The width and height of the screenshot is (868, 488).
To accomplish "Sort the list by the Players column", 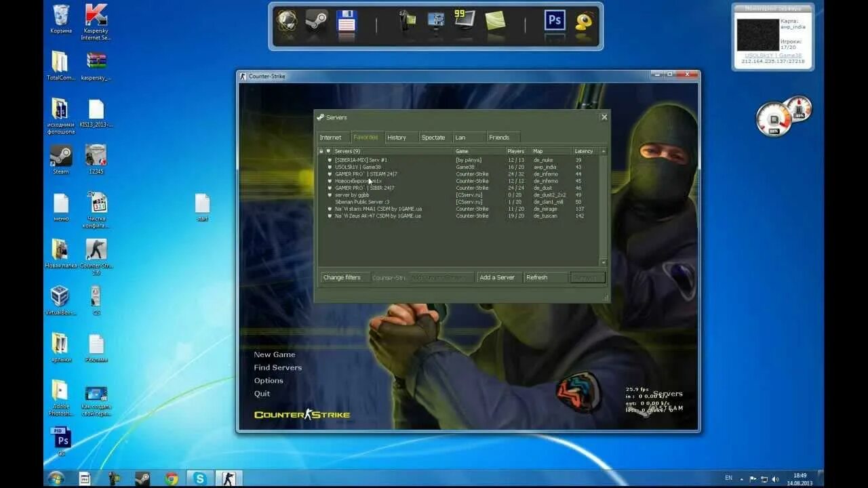I will tap(518, 151).
